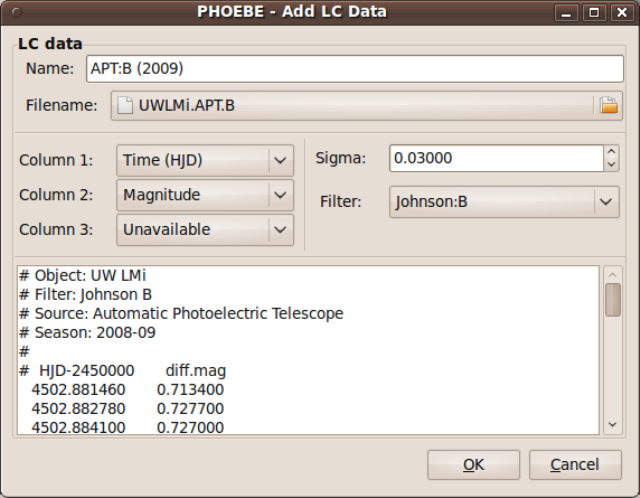
Task: Click into the Name text field
Action: 353,69
